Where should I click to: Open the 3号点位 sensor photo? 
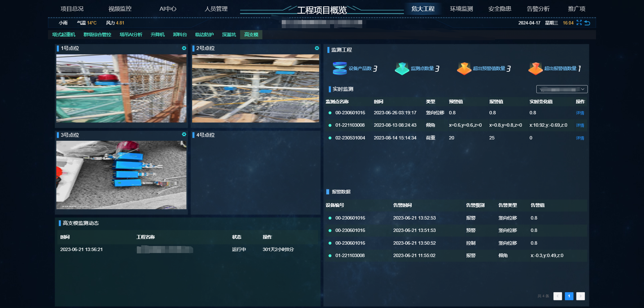(x=121, y=175)
